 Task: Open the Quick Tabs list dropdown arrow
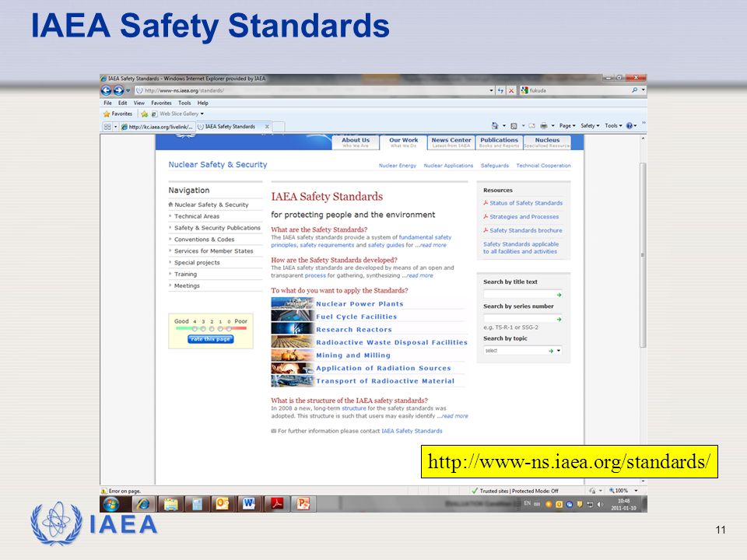[x=115, y=127]
